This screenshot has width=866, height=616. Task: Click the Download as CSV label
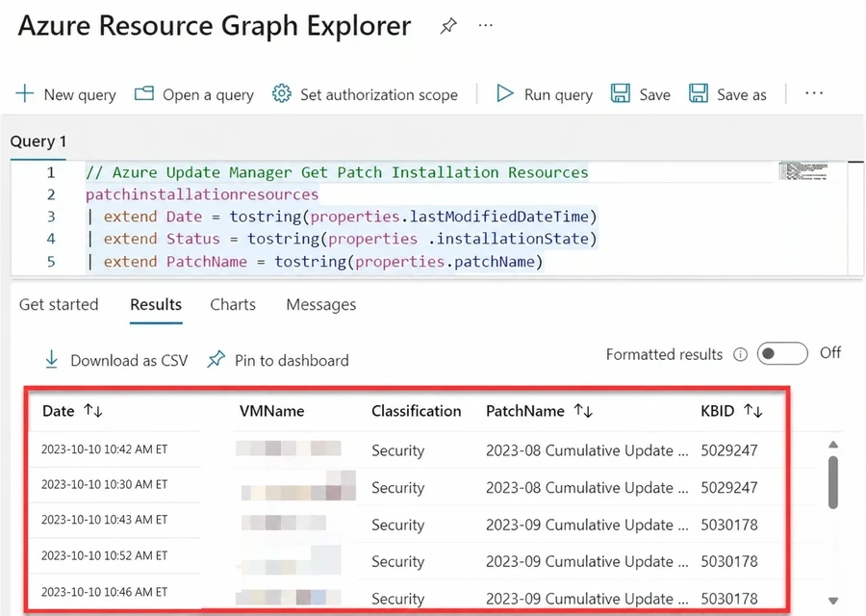[x=129, y=361]
